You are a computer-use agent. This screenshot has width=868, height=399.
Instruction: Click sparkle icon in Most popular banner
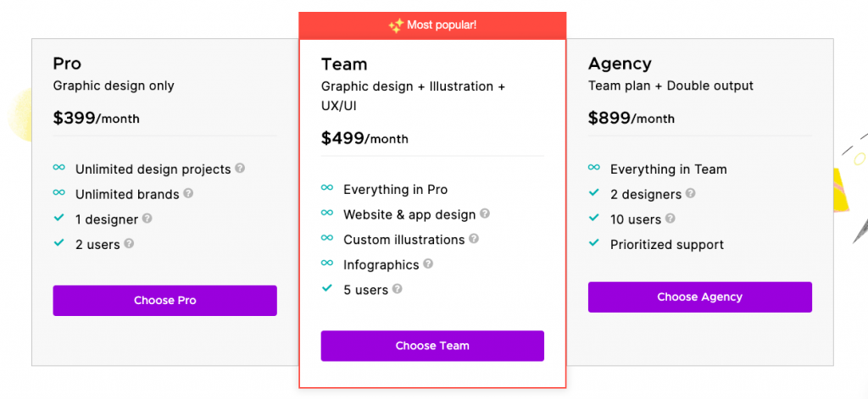pos(396,25)
